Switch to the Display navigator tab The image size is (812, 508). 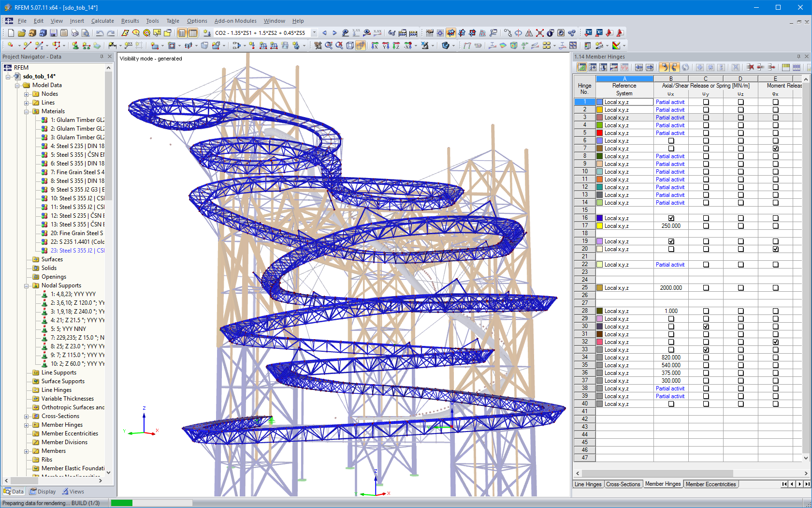(x=43, y=492)
